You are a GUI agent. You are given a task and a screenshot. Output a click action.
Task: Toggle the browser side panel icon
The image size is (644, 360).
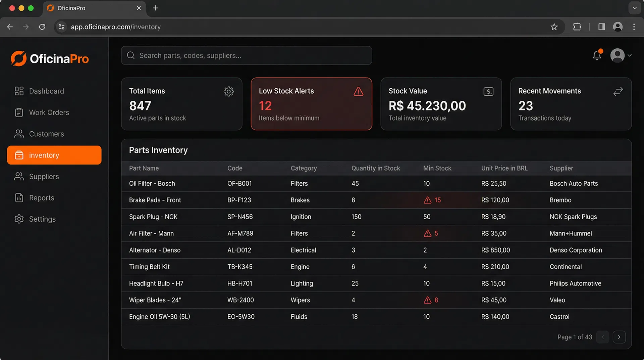(602, 27)
